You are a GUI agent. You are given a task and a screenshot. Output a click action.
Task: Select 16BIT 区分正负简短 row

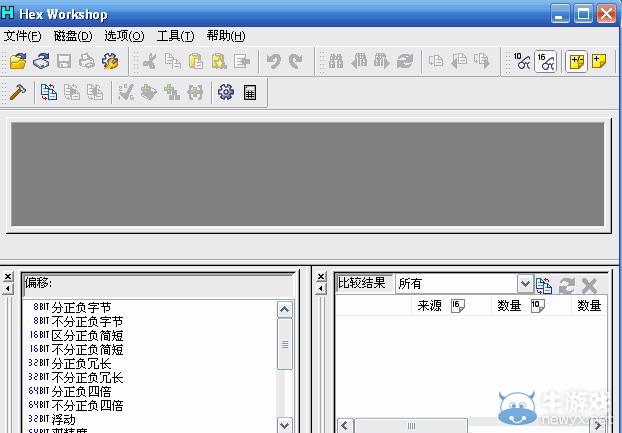[x=150, y=335]
